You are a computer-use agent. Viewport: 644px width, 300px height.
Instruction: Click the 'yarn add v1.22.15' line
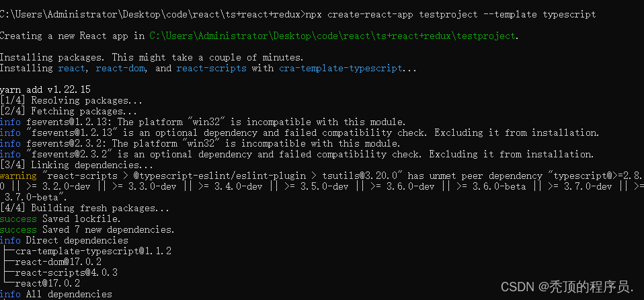point(45,89)
